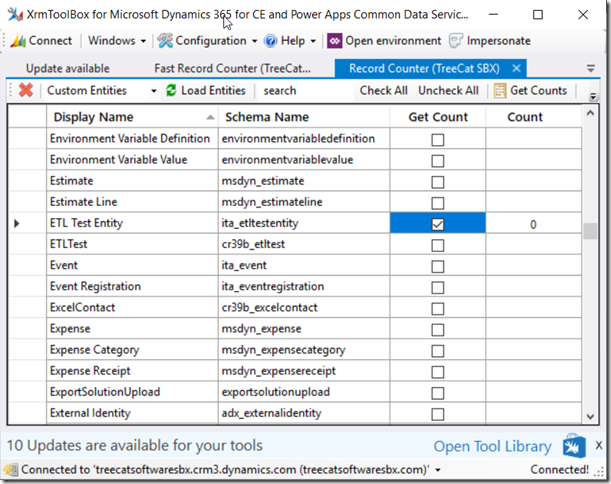611x484 pixels.
Task: Open the tab list dropdown arrow
Action: [x=591, y=69]
